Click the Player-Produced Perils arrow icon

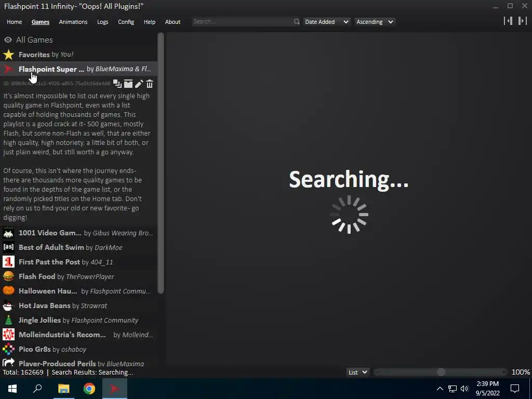(8, 363)
